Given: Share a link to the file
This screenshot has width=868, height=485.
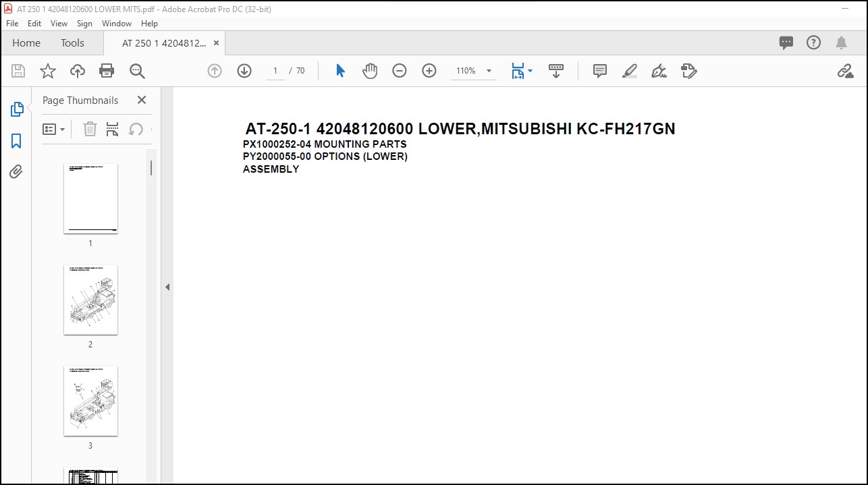Looking at the screenshot, I should pyautogui.click(x=845, y=71).
